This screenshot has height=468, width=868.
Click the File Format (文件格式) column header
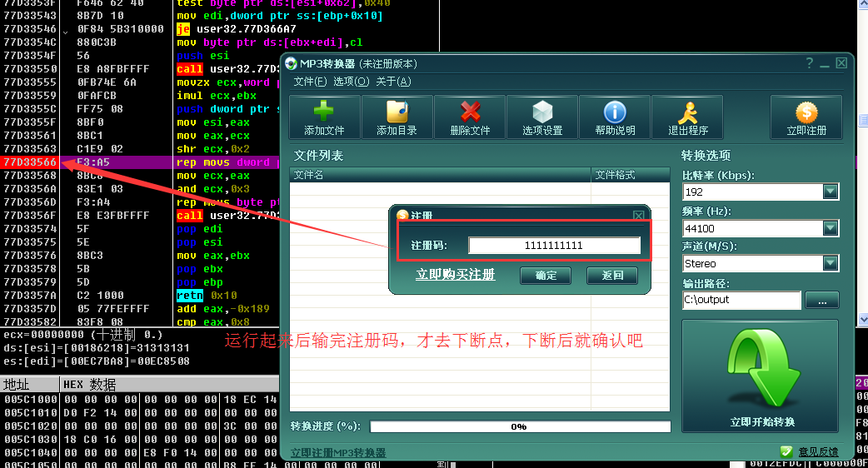(631, 175)
